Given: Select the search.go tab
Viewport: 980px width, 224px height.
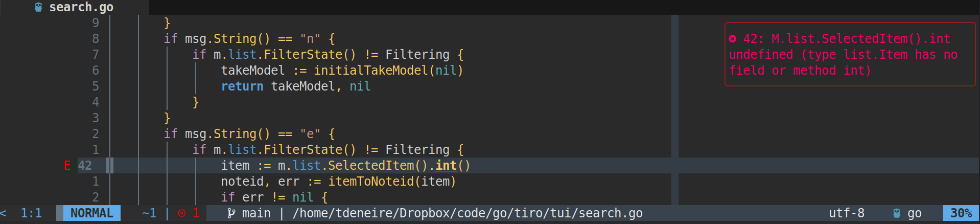Looking at the screenshot, I should click(75, 7).
